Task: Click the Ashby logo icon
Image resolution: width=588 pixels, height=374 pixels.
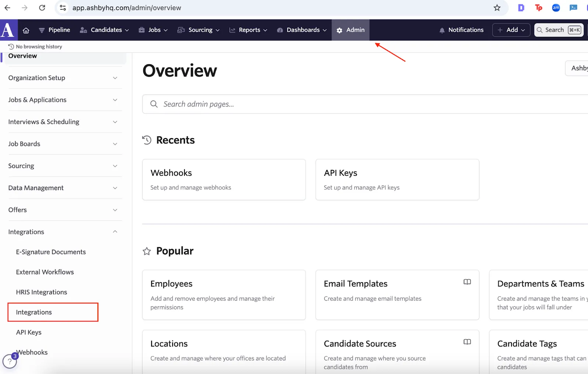Action: point(8,30)
